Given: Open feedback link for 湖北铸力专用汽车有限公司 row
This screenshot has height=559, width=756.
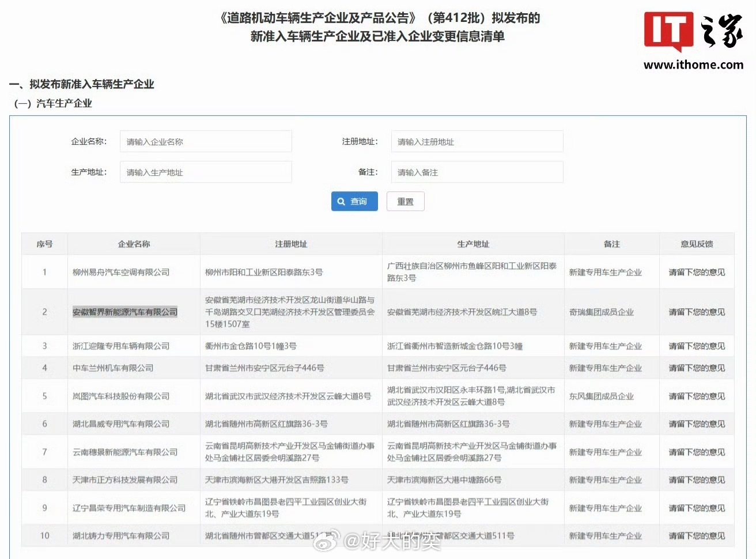Looking at the screenshot, I should tap(697, 535).
